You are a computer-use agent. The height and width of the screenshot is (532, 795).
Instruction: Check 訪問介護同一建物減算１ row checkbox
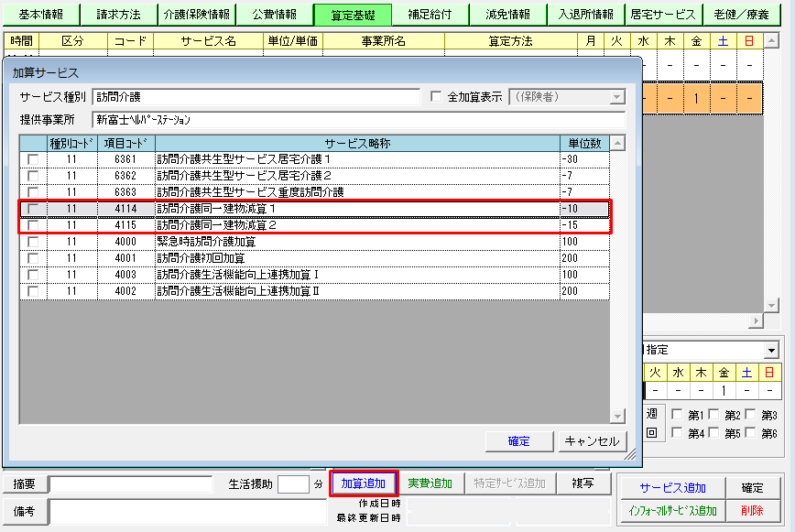pyautogui.click(x=33, y=209)
